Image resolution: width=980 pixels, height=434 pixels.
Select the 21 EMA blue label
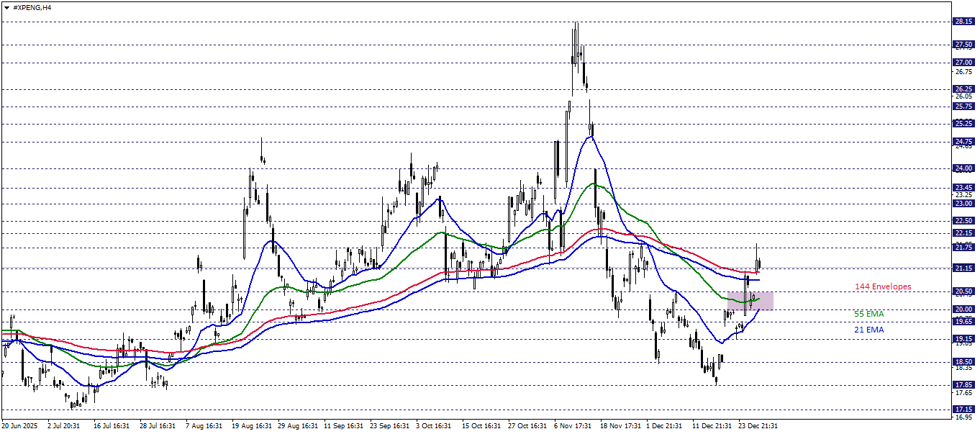[868, 330]
